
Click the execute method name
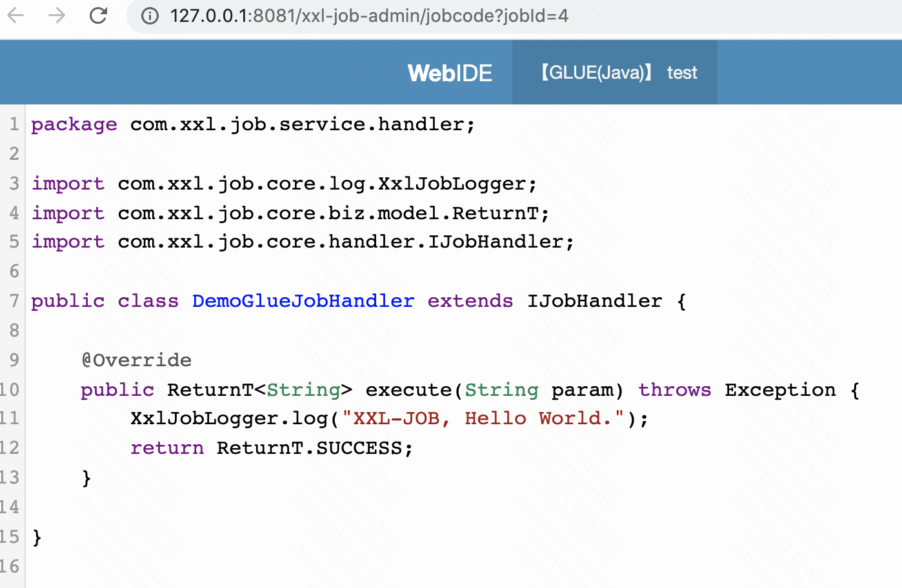[x=408, y=390]
